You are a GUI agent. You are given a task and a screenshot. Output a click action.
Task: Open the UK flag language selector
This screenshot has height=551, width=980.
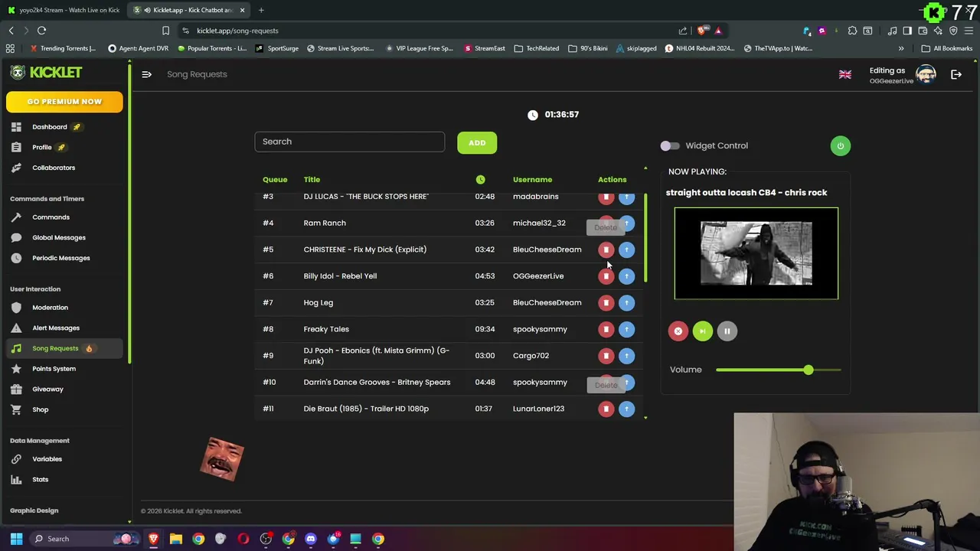click(845, 74)
